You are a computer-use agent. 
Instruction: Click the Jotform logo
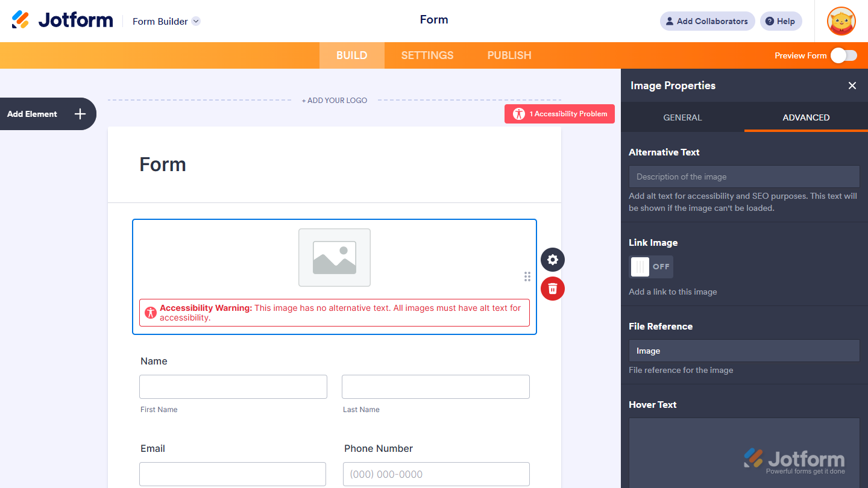coord(62,19)
